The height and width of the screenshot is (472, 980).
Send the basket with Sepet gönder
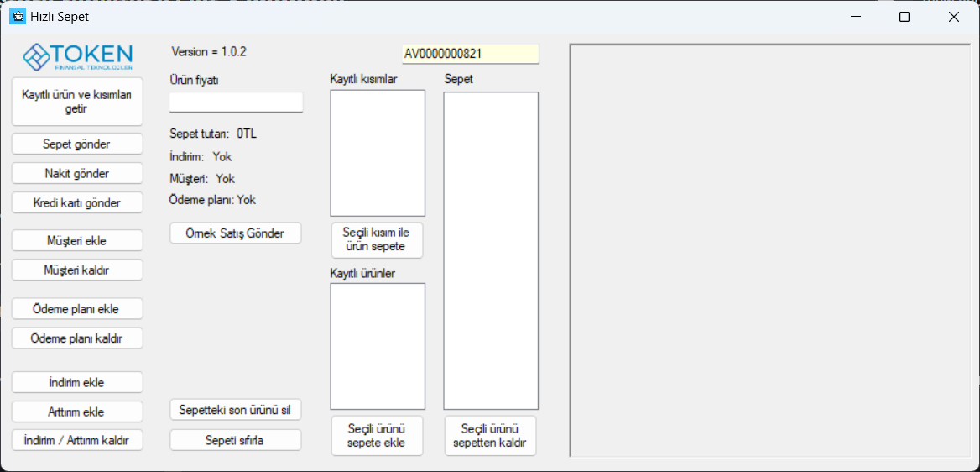tap(77, 144)
